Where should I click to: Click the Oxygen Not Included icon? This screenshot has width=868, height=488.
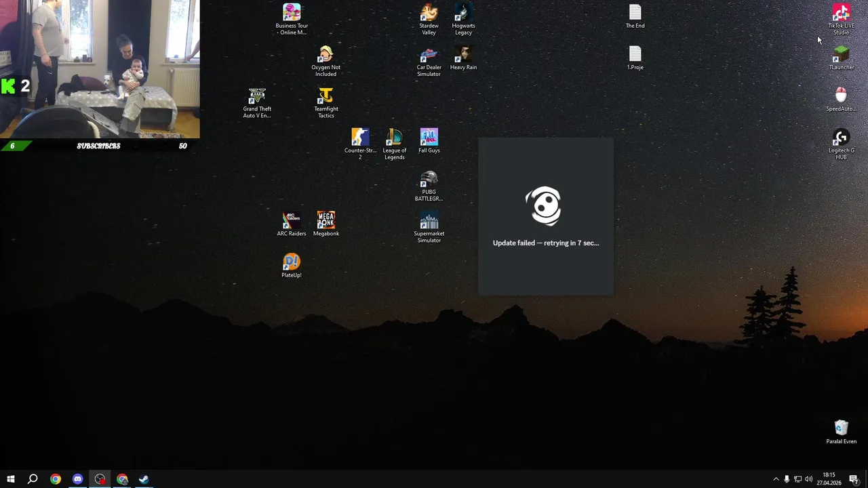coord(326,61)
